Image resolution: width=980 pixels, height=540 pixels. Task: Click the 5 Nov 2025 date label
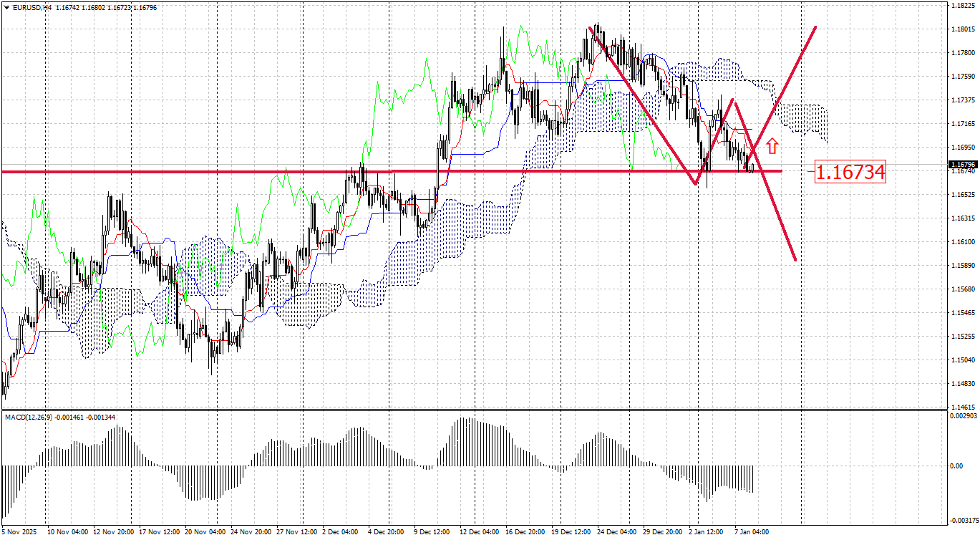pos(21,532)
